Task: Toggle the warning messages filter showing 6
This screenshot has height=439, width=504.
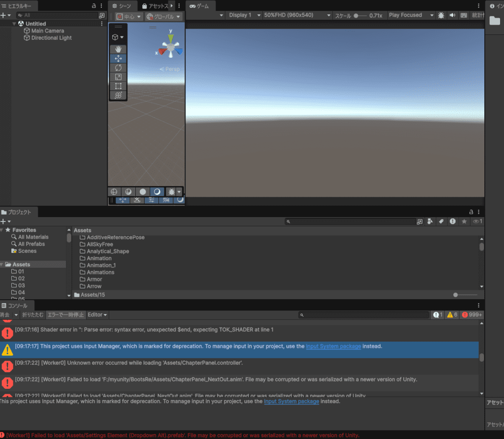Action: coord(452,315)
